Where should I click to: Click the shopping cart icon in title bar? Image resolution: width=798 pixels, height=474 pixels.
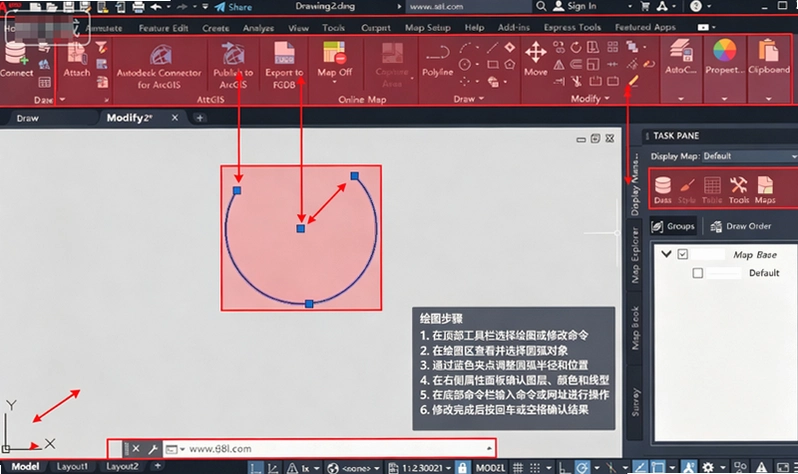[x=645, y=6]
